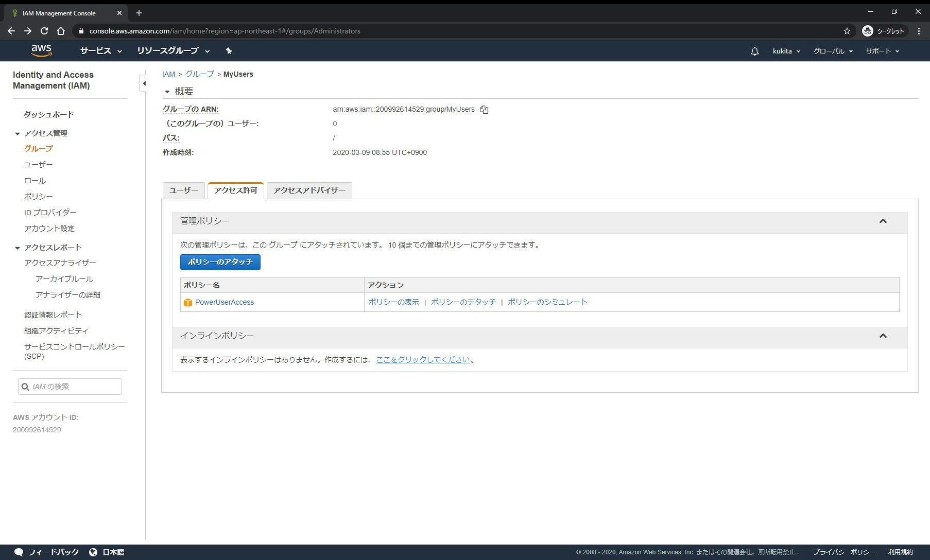Open the kukita account dropdown
This screenshot has width=930, height=560.
point(786,51)
